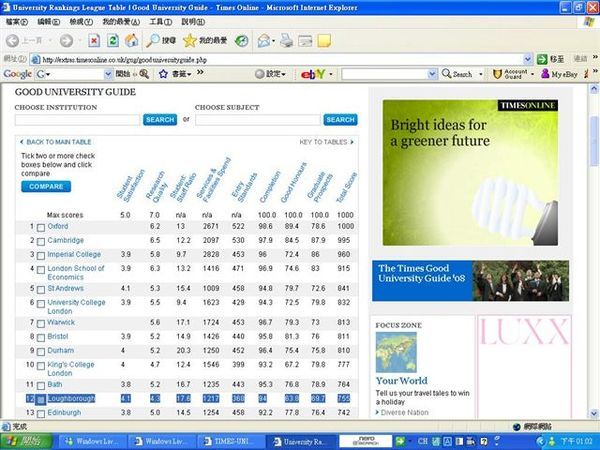Tick the Imperial College checkbox
The image size is (600, 450).
pyautogui.click(x=41, y=256)
